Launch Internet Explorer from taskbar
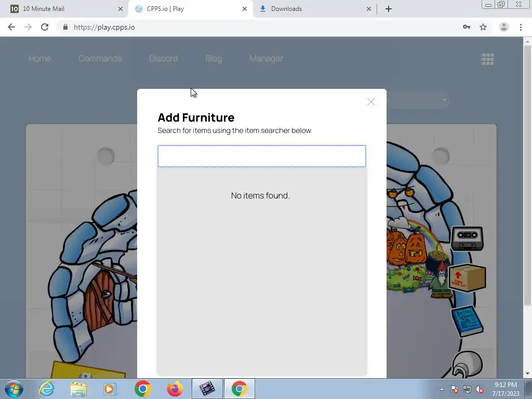This screenshot has height=399, width=532. click(46, 389)
